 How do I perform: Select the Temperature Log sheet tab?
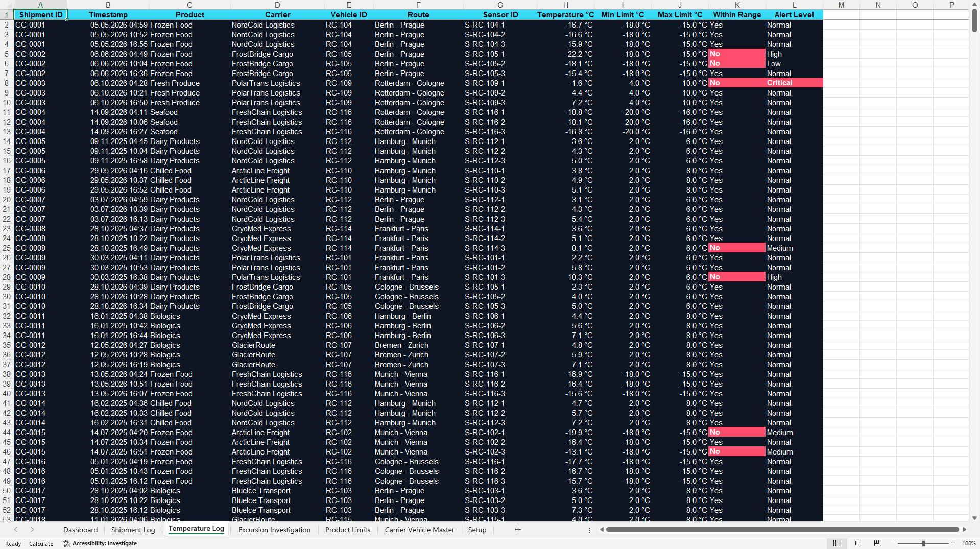[x=196, y=529]
